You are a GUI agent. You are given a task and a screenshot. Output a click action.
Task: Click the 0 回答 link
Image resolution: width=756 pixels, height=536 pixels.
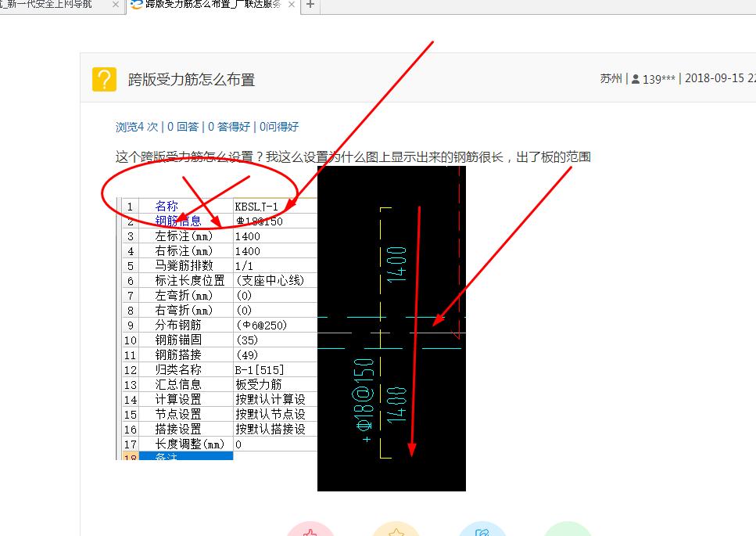pyautogui.click(x=183, y=127)
